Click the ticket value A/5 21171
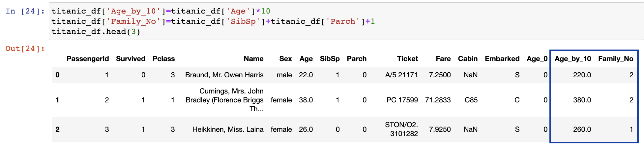Screen dimensions: 644x146 [401, 75]
